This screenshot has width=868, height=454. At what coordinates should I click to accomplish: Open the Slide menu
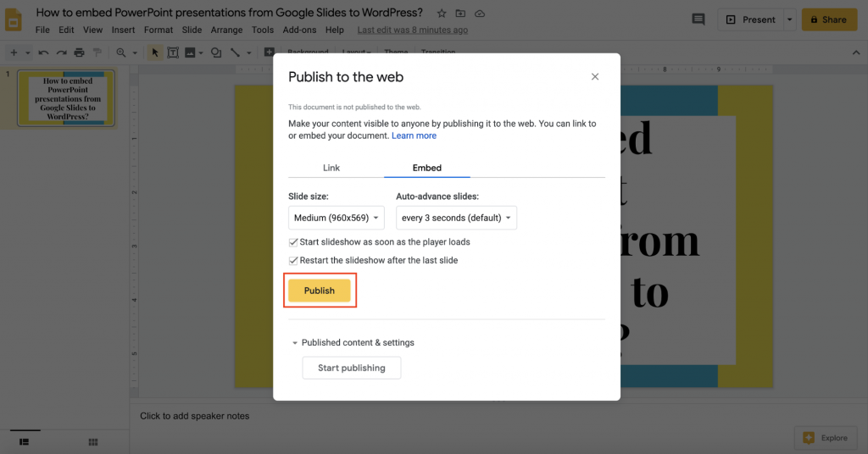[x=192, y=30]
